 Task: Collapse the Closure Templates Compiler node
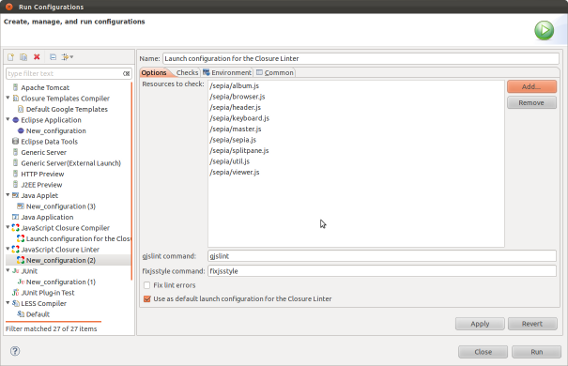tap(8, 98)
